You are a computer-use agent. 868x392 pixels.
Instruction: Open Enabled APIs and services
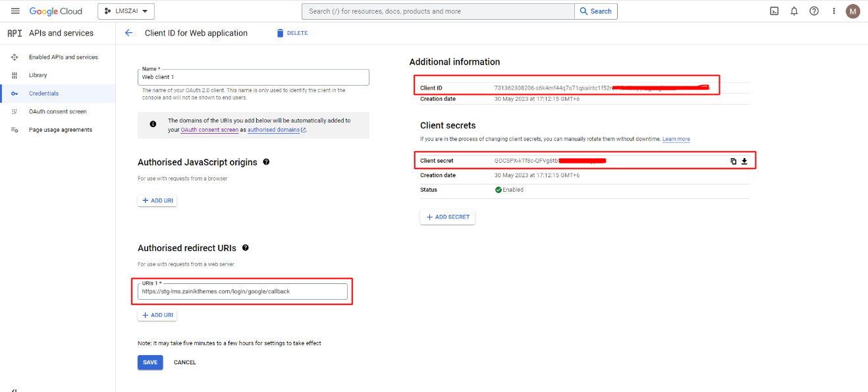coord(63,57)
